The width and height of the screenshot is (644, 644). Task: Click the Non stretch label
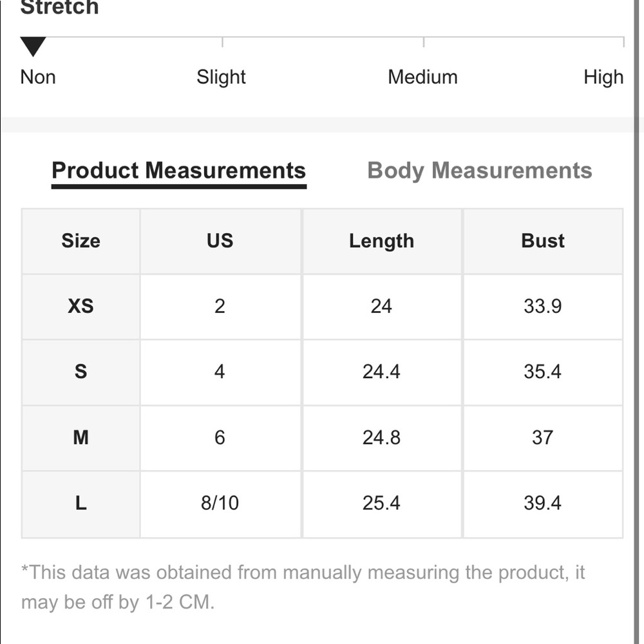38,77
